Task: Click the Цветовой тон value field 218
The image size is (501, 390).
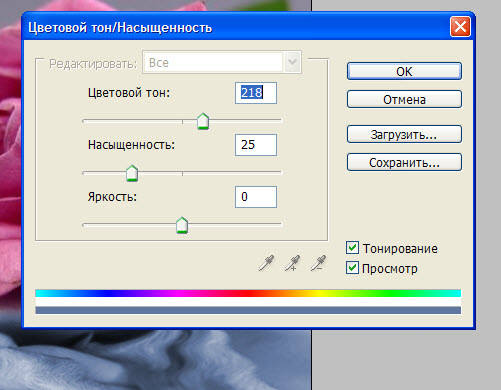Action: pos(256,93)
